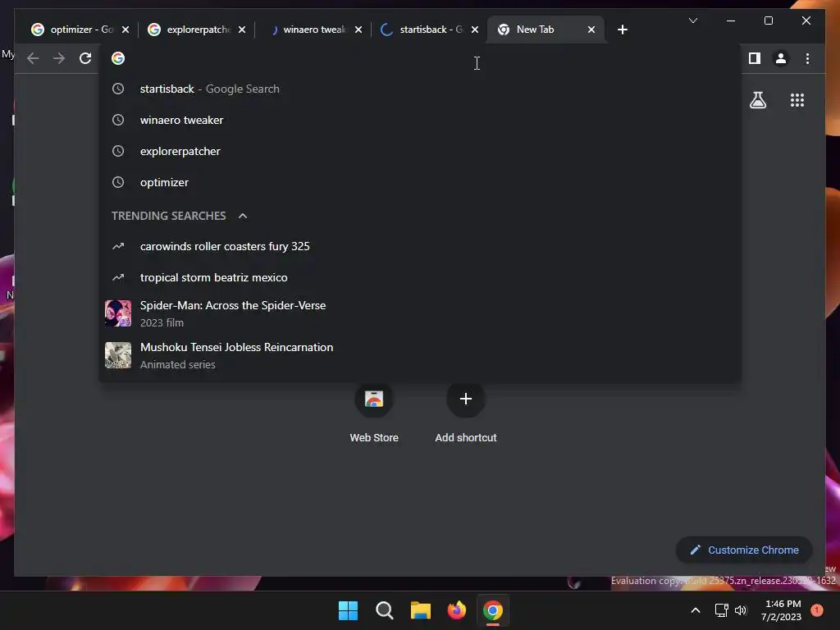The width and height of the screenshot is (840, 630).
Task: Click the Spider-Man film thumbnail
Action: [118, 313]
